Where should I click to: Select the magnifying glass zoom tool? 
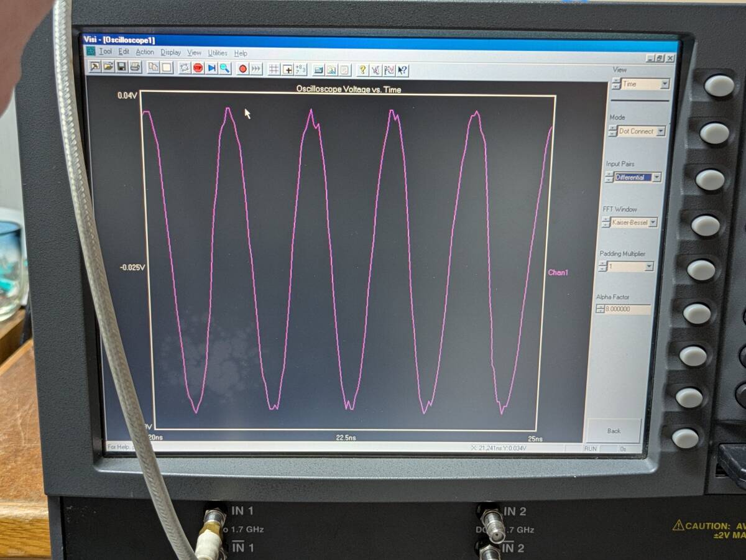tap(225, 68)
